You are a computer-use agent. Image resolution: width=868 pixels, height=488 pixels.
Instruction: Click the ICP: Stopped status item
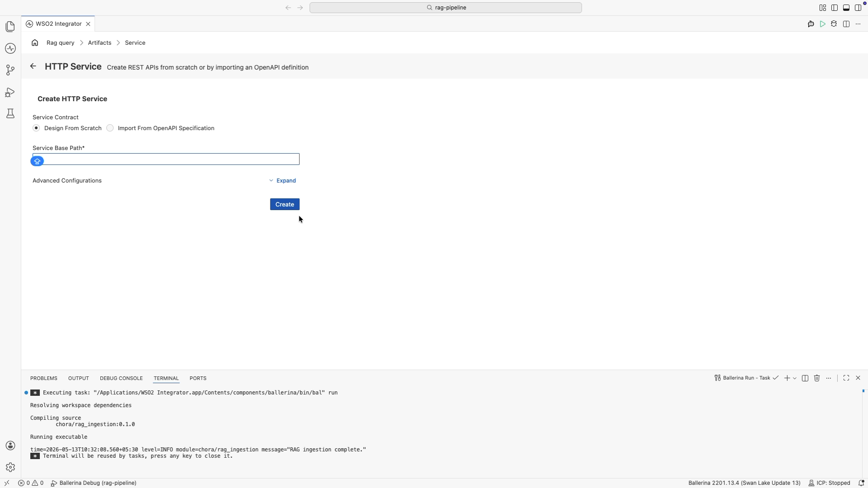[829, 483]
